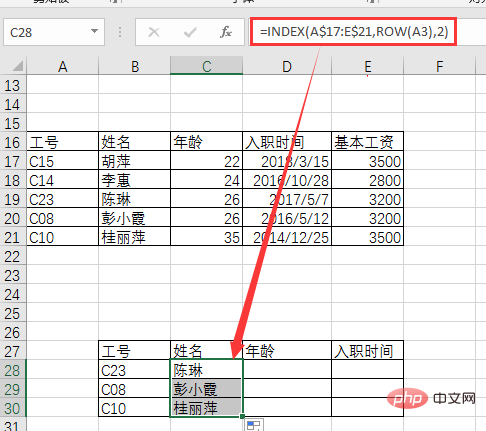Viewport: 486px width, 431px height.
Task: Click inside the formula bar INDEX formula
Action: coord(354,32)
